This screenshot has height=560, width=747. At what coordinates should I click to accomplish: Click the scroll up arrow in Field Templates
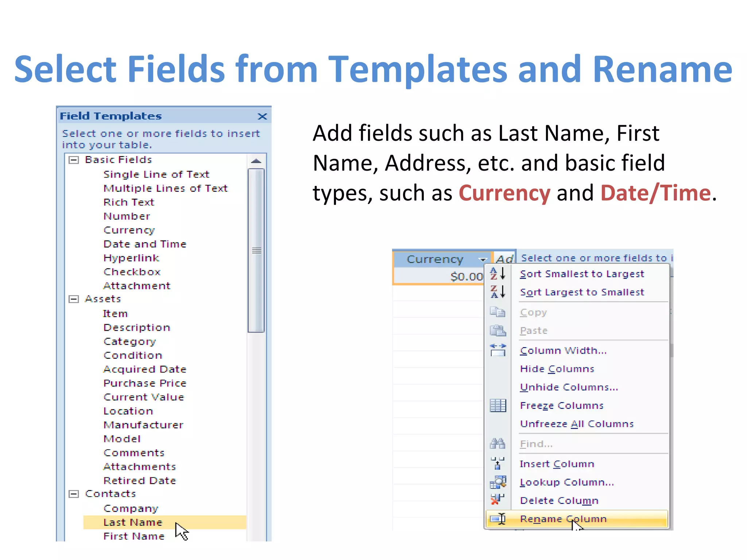tap(256, 161)
